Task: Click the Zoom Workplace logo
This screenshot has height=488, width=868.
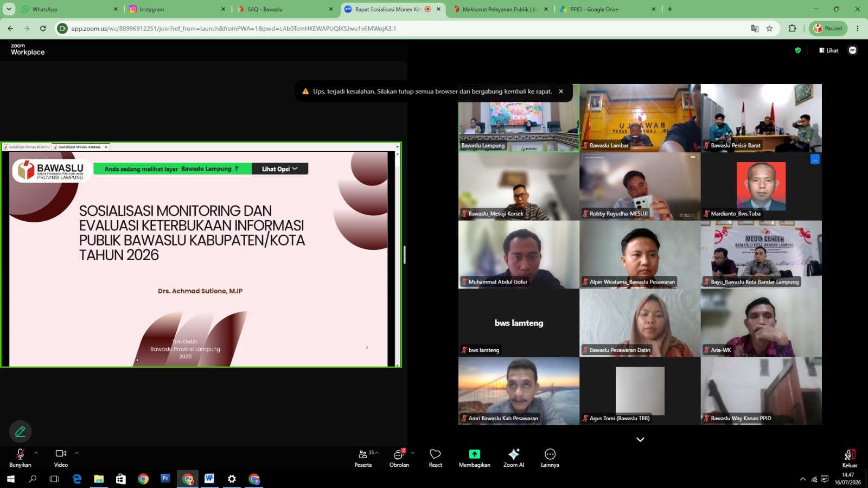Action: click(x=28, y=50)
